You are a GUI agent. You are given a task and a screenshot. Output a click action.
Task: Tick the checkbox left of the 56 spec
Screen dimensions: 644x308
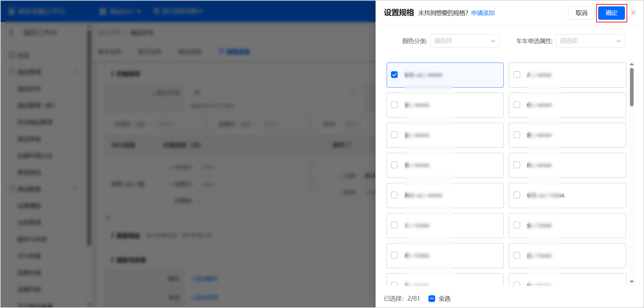(394, 195)
